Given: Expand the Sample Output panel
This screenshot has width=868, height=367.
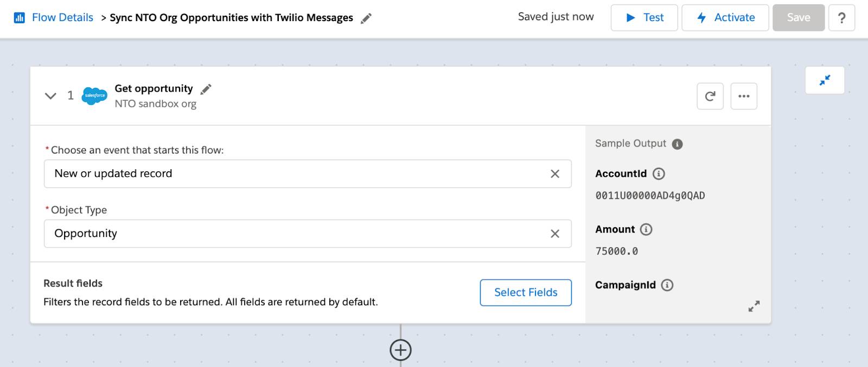Looking at the screenshot, I should click(754, 306).
